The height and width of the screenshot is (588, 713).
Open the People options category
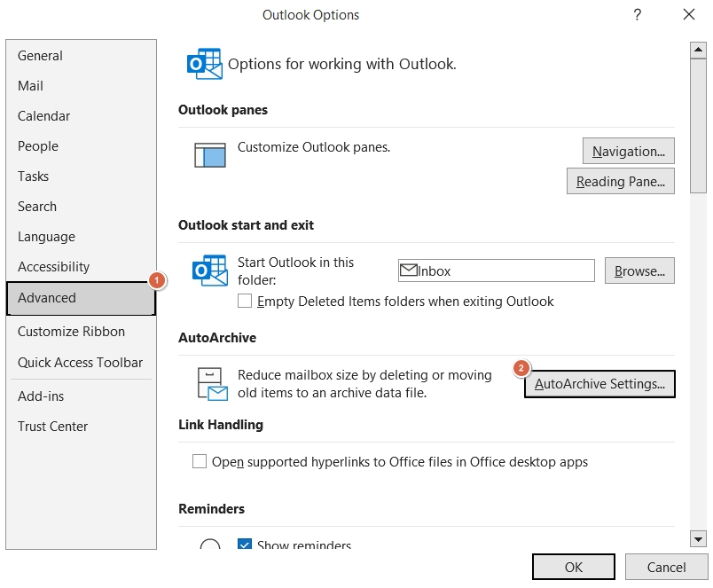click(81, 146)
